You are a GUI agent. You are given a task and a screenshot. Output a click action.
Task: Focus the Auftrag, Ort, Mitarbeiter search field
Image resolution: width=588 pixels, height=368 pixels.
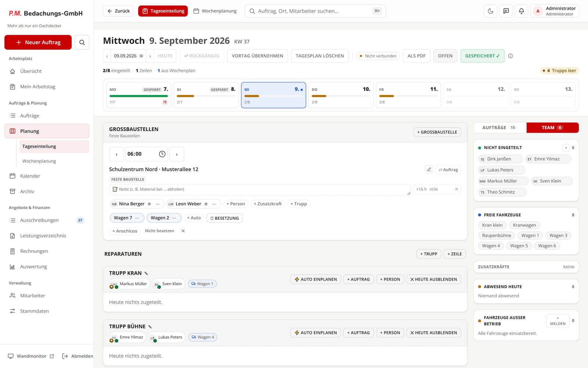tap(315, 11)
